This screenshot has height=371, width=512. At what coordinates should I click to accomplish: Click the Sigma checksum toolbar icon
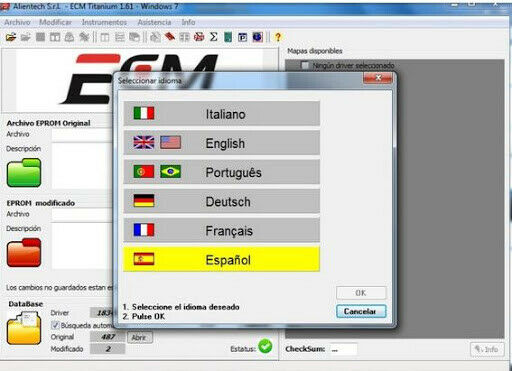pos(214,37)
